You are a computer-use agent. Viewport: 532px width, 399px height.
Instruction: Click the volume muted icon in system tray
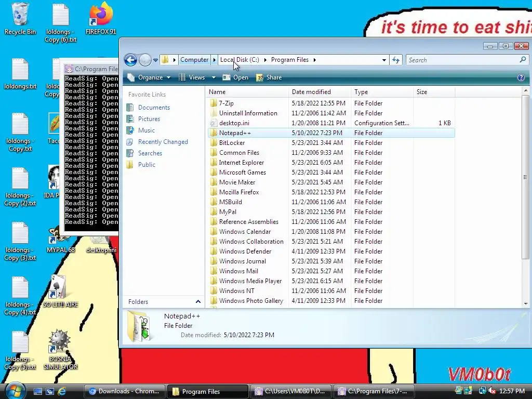point(491,391)
